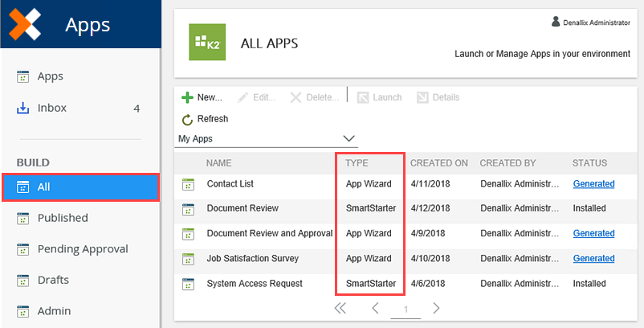
Task: Open the Published section in sidebar
Action: pyautogui.click(x=63, y=218)
